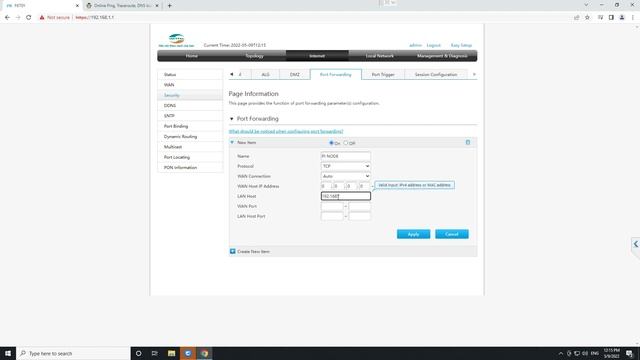Viewport: 640px width, 360px height.
Task: Show hidden system tray icons
Action: pos(560,353)
